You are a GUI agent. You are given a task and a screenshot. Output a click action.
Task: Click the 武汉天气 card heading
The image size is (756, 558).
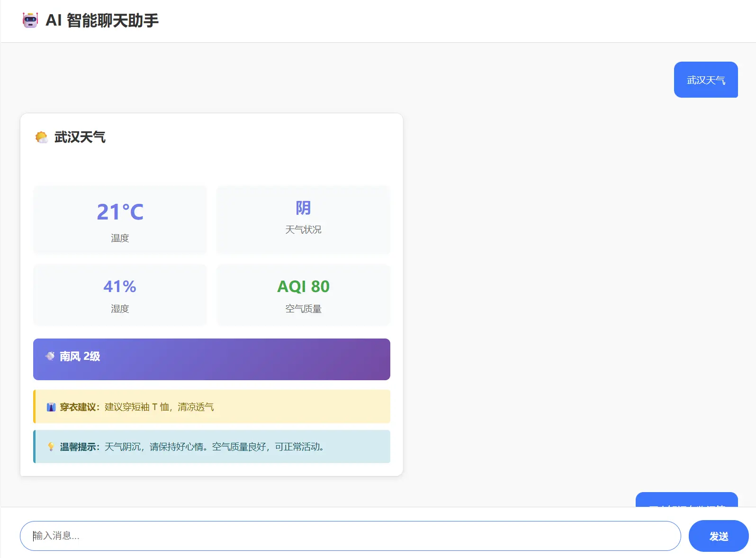[80, 137]
